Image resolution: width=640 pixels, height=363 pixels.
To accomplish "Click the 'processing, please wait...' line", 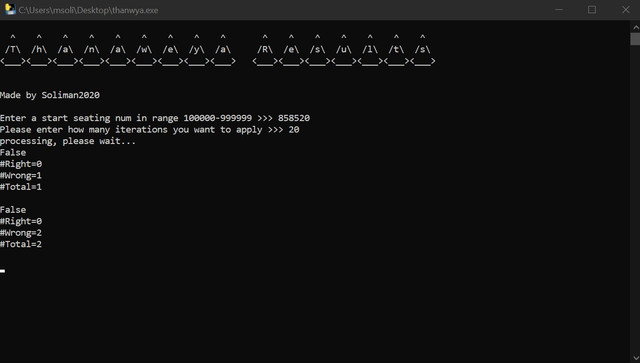I will coord(68,141).
